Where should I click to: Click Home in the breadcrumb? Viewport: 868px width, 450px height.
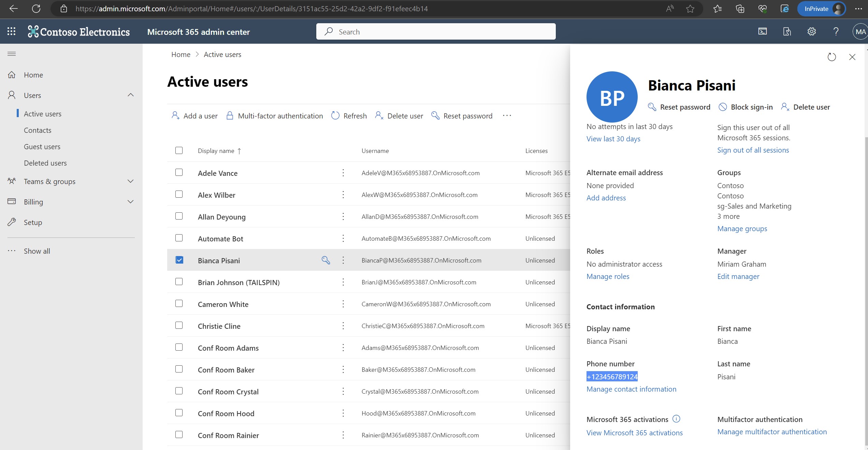pyautogui.click(x=181, y=54)
